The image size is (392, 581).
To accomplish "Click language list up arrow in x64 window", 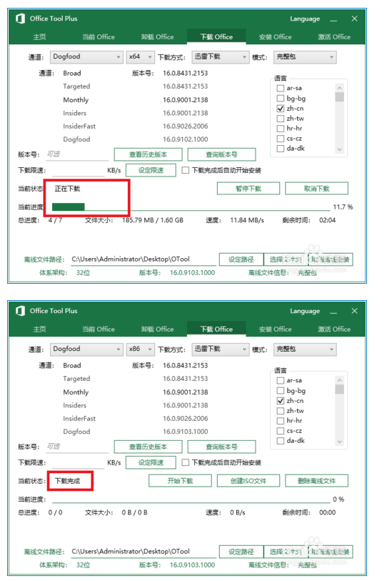I will (339, 88).
